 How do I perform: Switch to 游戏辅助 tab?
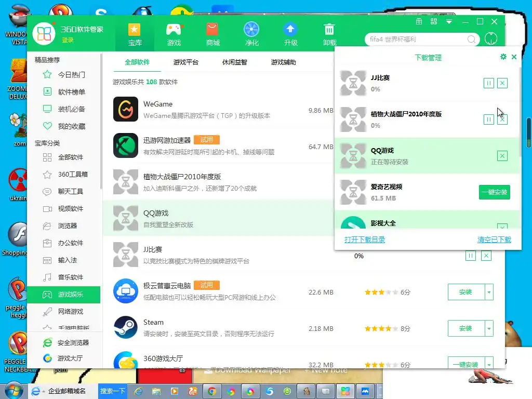[283, 62]
